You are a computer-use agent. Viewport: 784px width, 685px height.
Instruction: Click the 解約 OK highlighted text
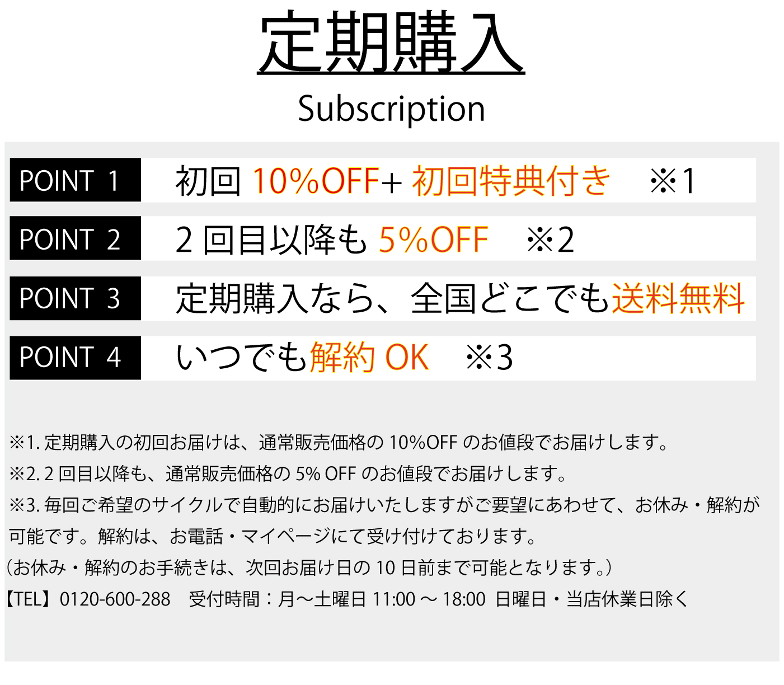(x=369, y=357)
